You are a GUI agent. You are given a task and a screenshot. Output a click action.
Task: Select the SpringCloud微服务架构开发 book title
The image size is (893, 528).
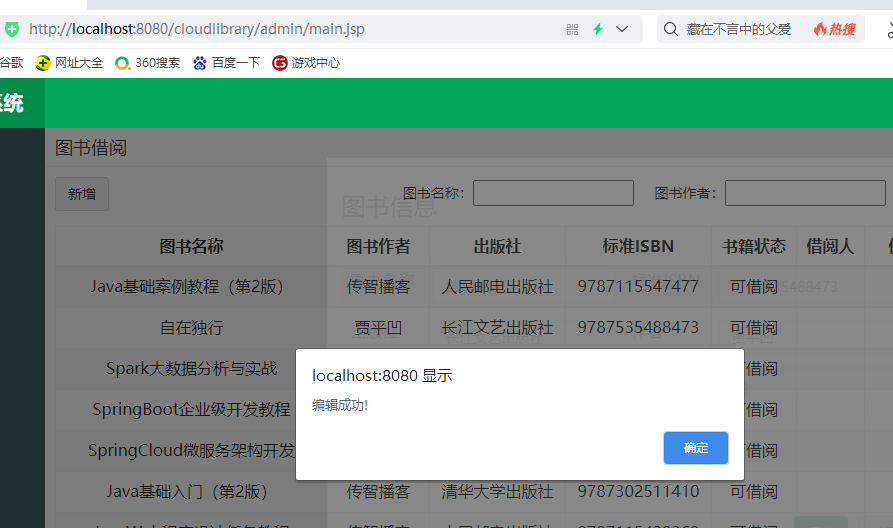[191, 451]
